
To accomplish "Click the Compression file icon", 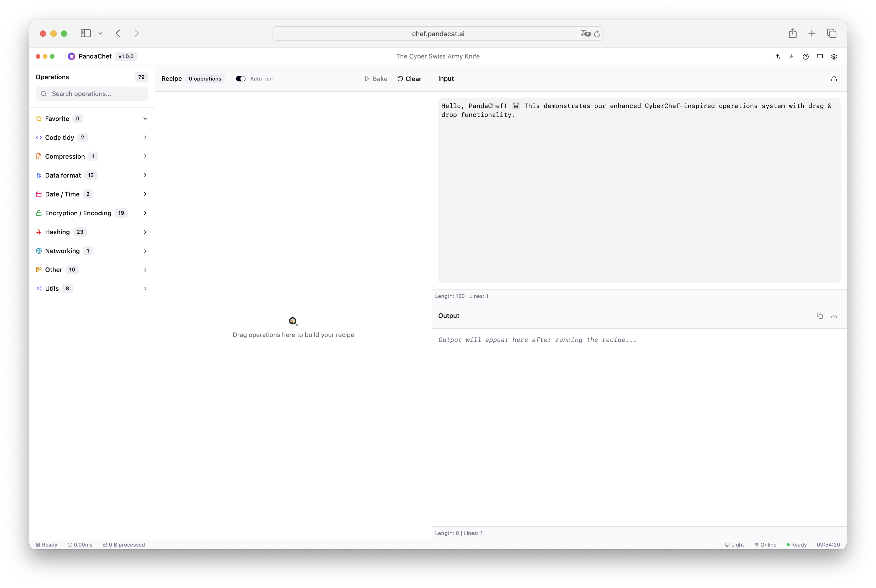I will click(39, 156).
